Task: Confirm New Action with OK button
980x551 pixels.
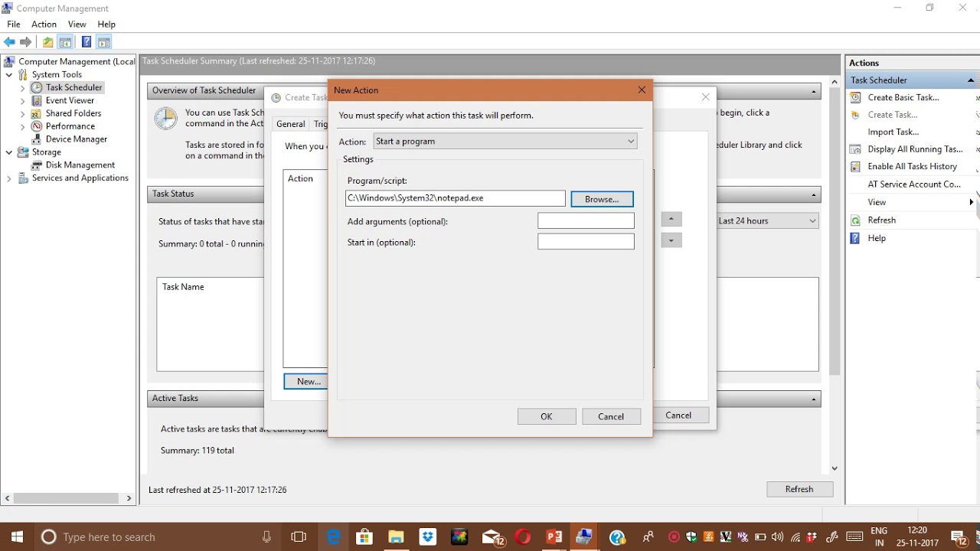Action: [x=547, y=416]
